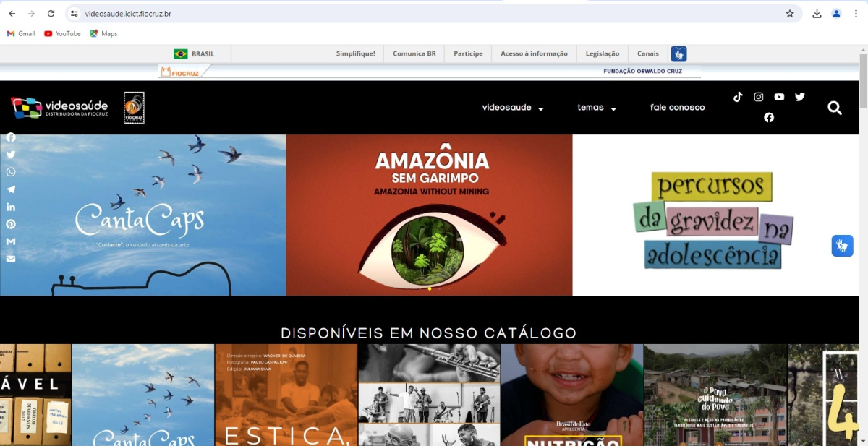Click the Fiocruz Vídeo stamp logo
Viewport: 868px width, 446px height.
point(134,108)
